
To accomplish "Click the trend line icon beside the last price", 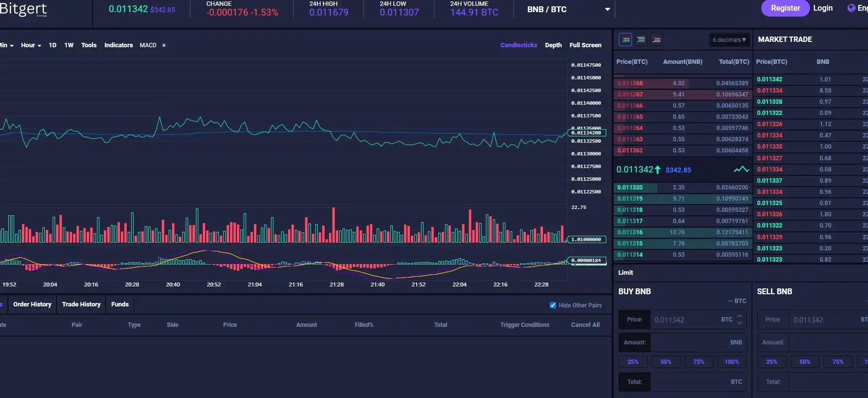I will pyautogui.click(x=741, y=170).
